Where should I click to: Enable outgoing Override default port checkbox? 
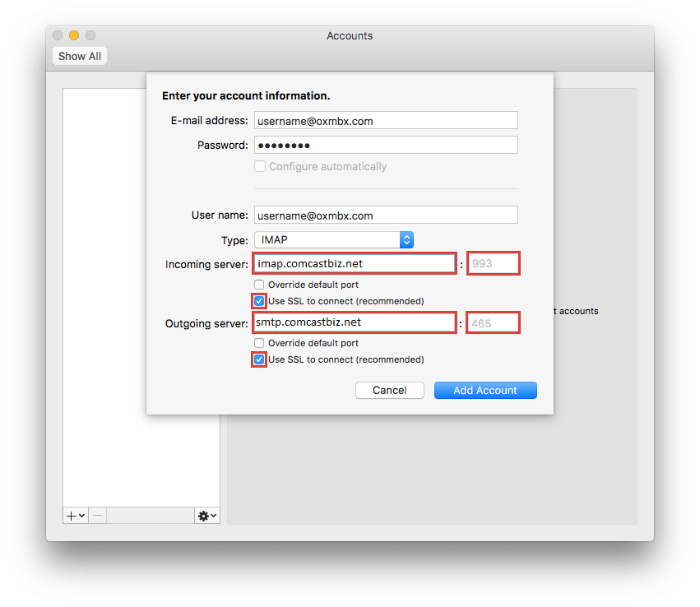pos(260,343)
